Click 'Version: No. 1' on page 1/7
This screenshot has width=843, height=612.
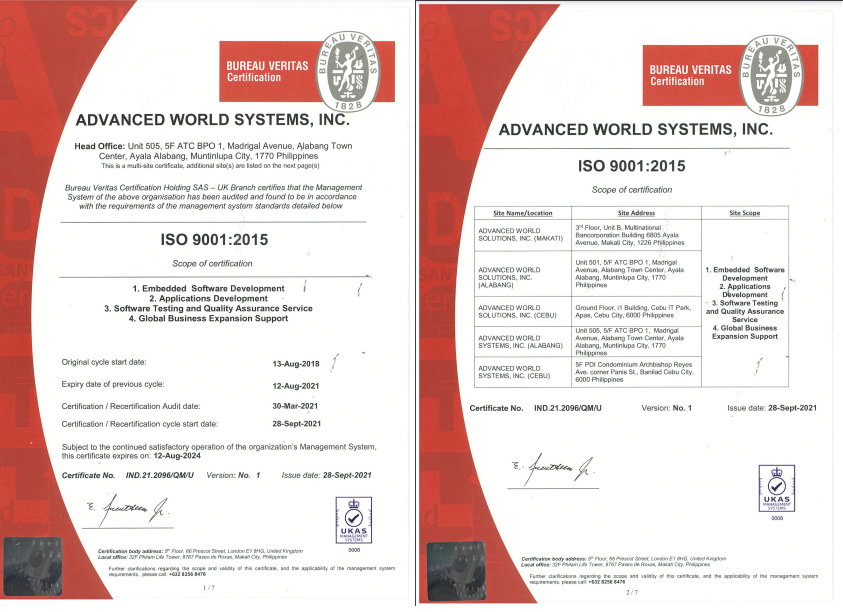pyautogui.click(x=233, y=475)
